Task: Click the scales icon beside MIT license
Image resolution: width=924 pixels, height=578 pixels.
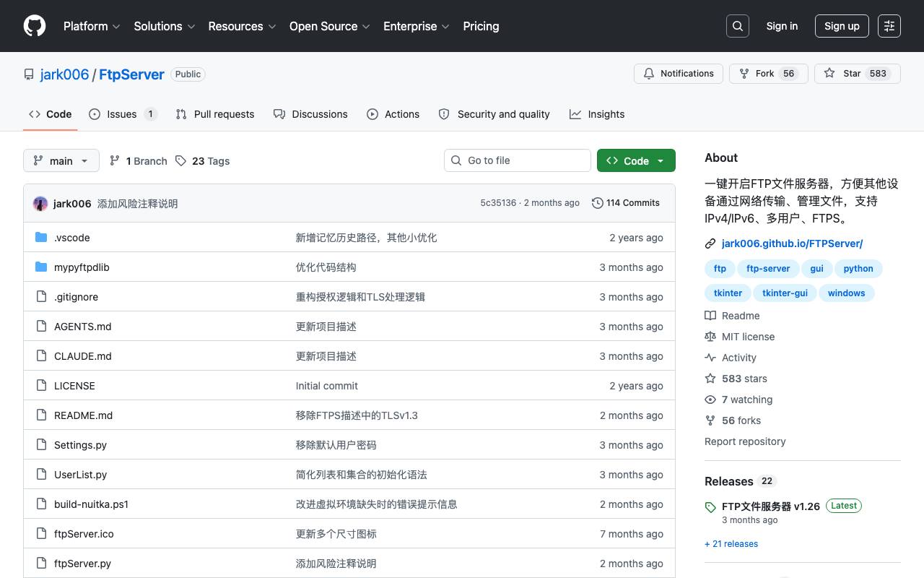Action: [710, 337]
